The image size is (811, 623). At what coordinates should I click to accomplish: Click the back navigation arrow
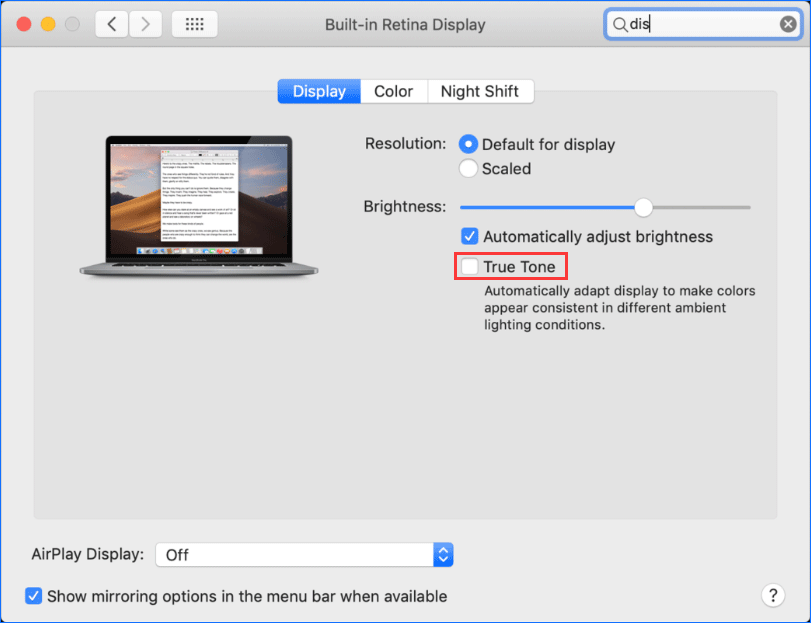[x=111, y=23]
